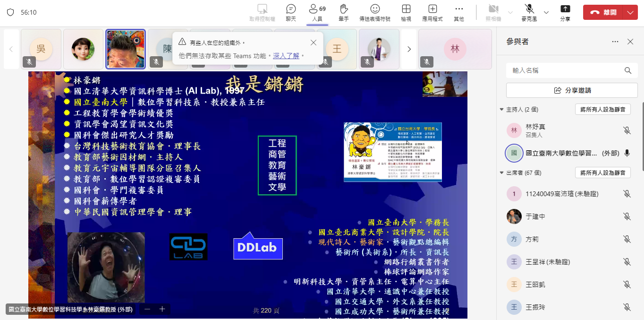The height and width of the screenshot is (320, 644).
Task: Select participant 林妤真
Action: click(570, 130)
